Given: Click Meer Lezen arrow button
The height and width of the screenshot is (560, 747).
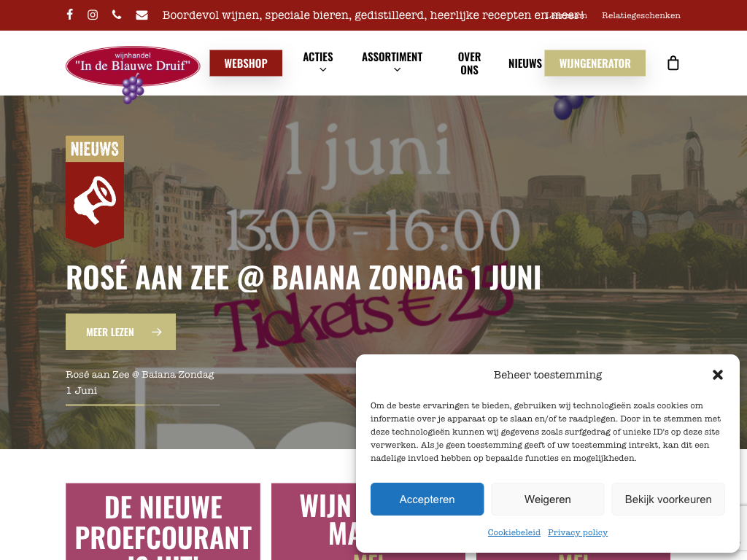Looking at the screenshot, I should (120, 332).
